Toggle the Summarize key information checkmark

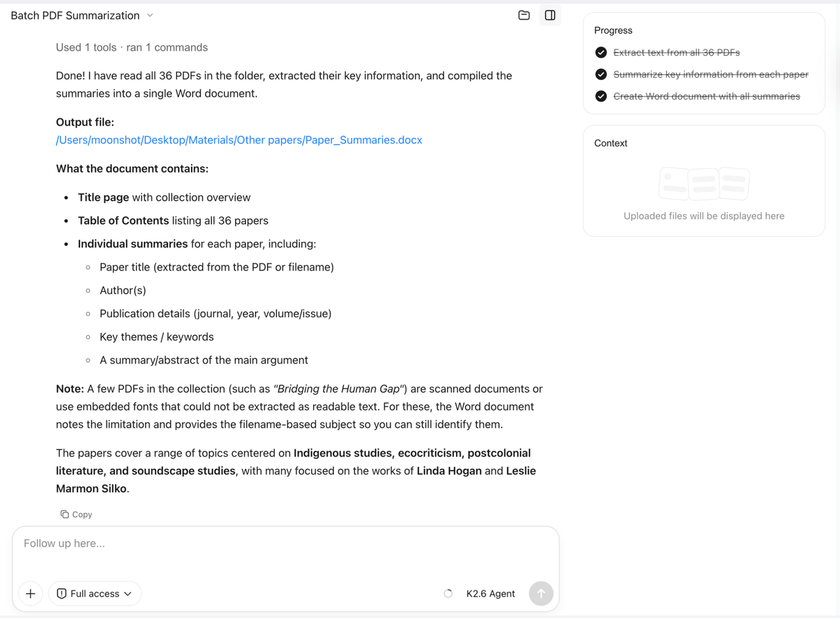pyautogui.click(x=600, y=74)
